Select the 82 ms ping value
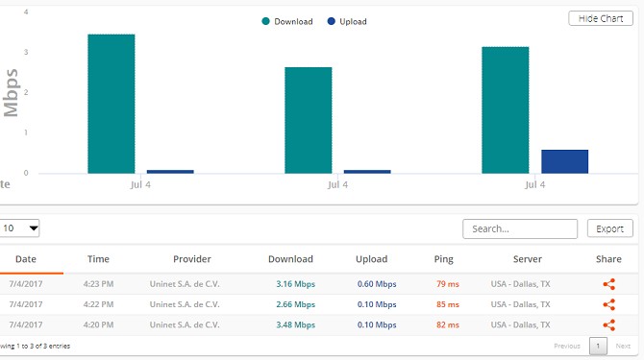This screenshot has width=644, height=360. pyautogui.click(x=448, y=325)
